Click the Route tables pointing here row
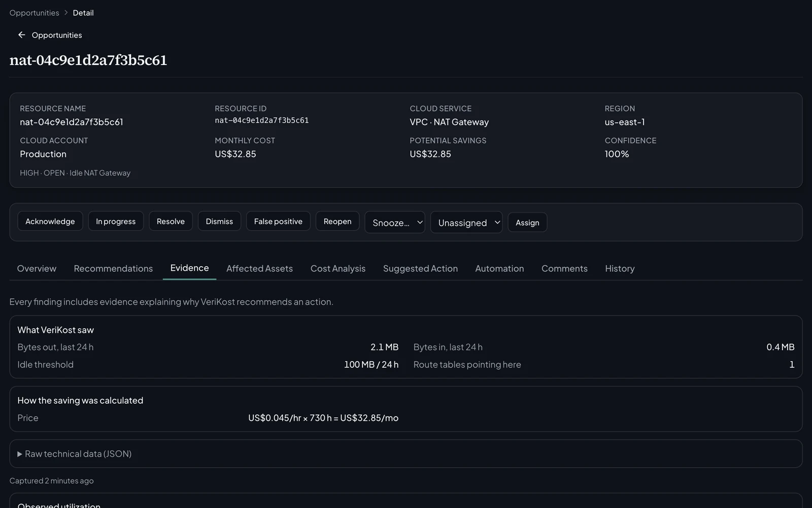 604,364
